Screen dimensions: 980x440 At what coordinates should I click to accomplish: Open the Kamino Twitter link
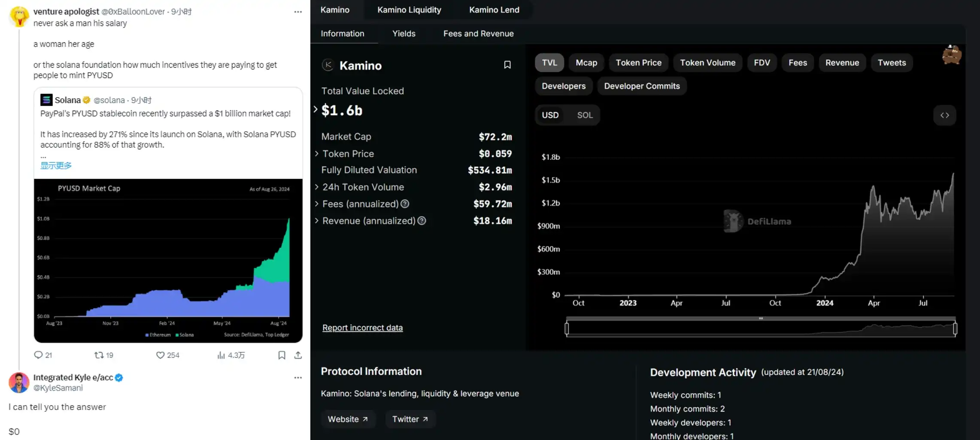(x=410, y=419)
